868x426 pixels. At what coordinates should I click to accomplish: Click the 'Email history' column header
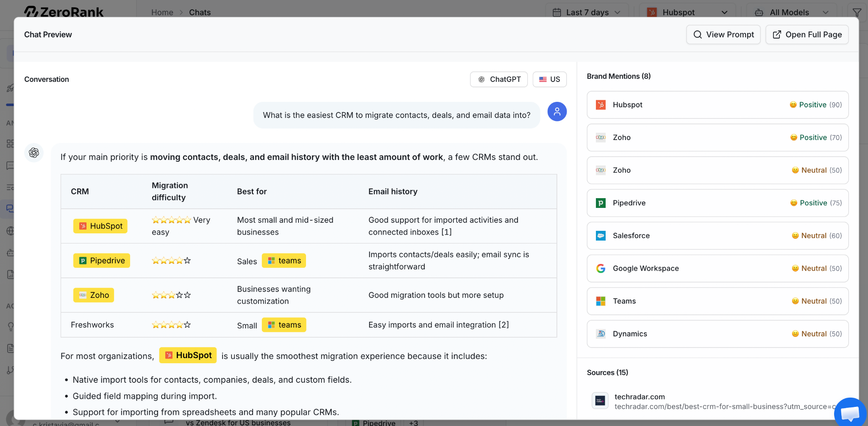(393, 191)
